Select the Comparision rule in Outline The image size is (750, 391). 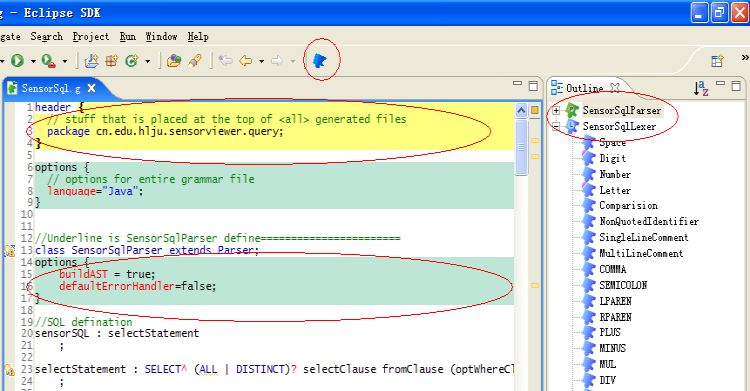coord(628,206)
